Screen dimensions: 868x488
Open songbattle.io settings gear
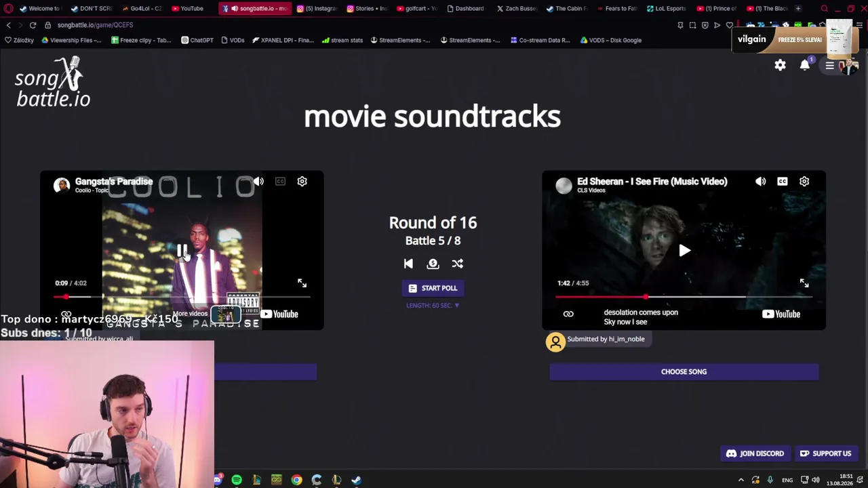[780, 65]
